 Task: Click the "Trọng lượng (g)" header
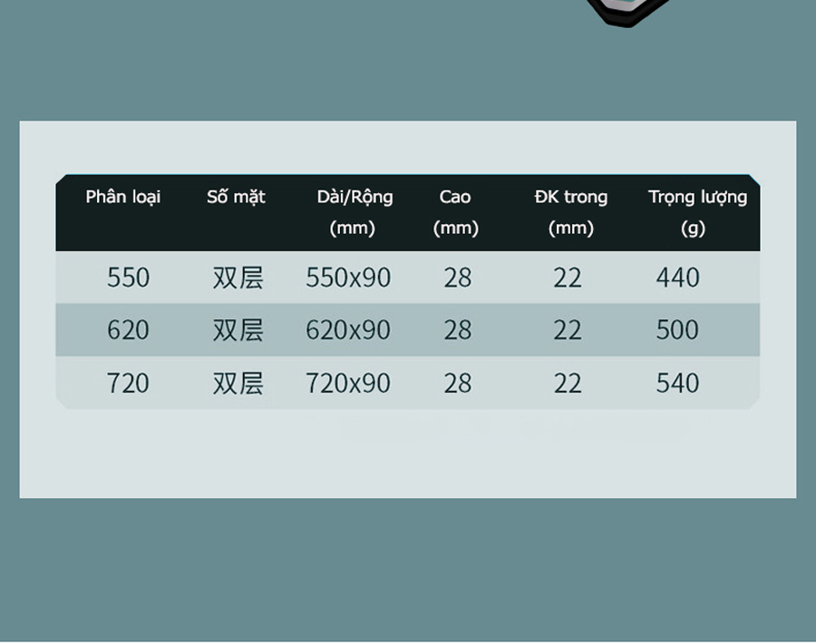696,212
